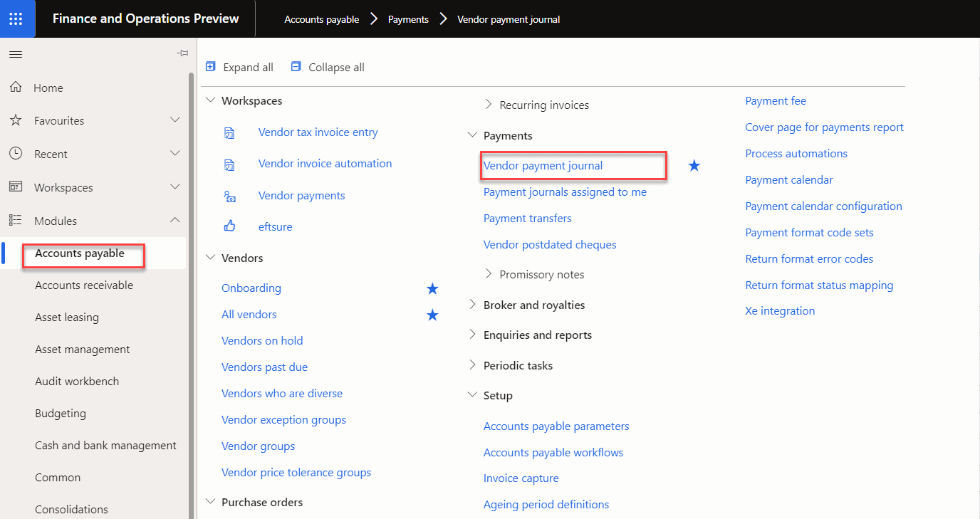980x519 pixels.
Task: Click Collapse all button
Action: pos(328,67)
